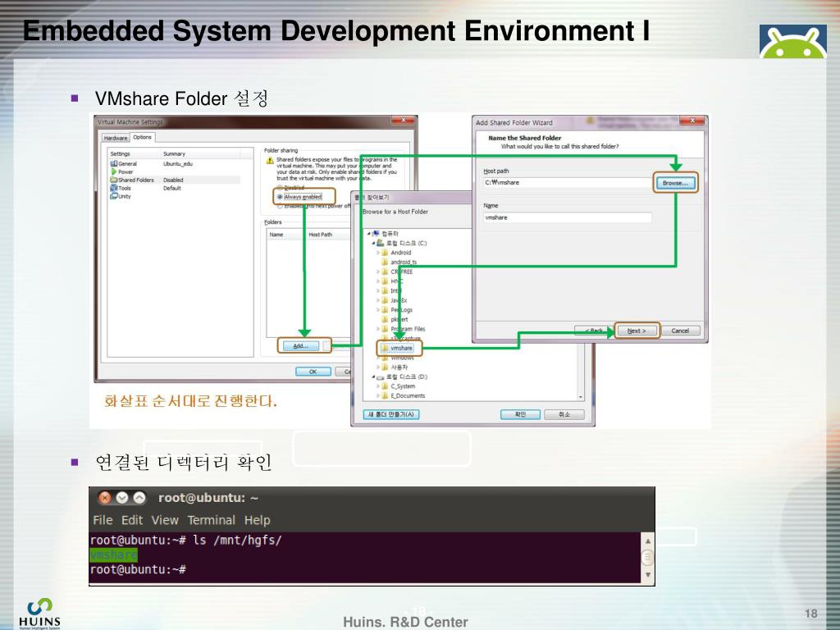Image resolution: width=840 pixels, height=630 pixels.
Task: Select the General settings icon
Action: tap(114, 164)
